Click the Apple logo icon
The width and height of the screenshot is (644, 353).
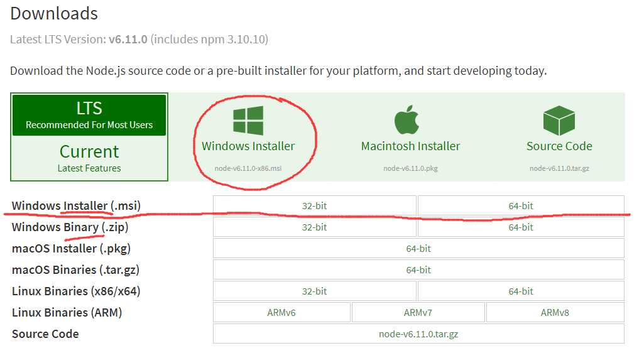pyautogui.click(x=407, y=119)
